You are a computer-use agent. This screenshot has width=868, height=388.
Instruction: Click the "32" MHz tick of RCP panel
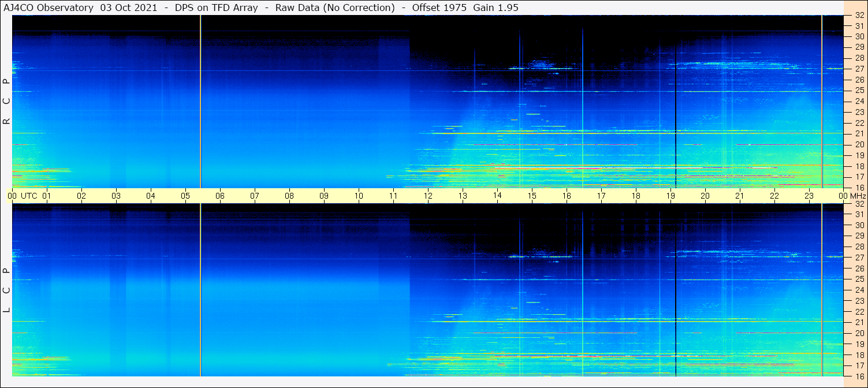tap(859, 16)
